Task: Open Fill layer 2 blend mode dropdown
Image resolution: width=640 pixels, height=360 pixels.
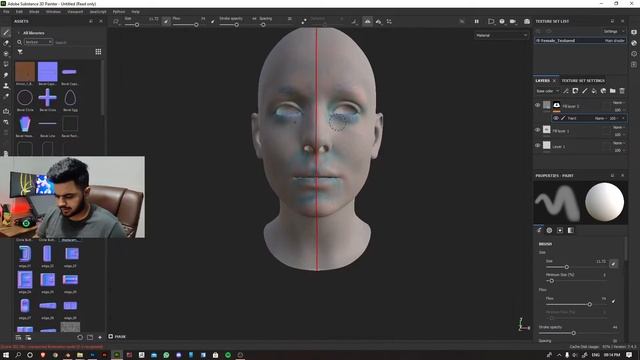Action: point(619,102)
